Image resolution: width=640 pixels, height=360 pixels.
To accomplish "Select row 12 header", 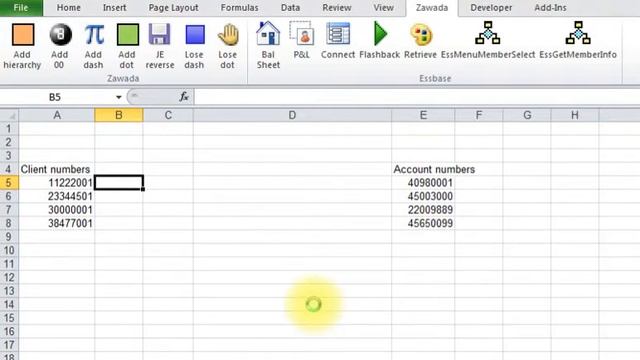I will (x=9, y=278).
